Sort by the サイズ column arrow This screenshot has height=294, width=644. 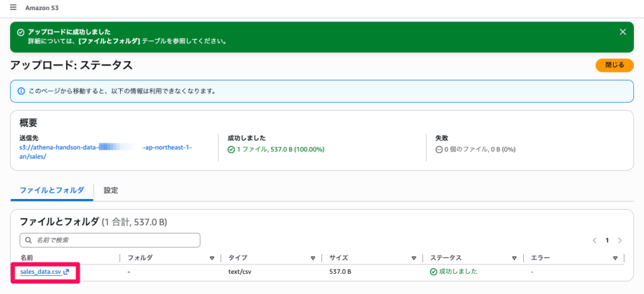[414, 258]
